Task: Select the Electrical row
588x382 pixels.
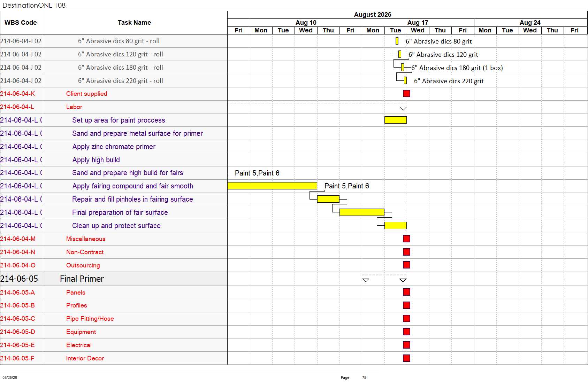Action: click(114, 345)
